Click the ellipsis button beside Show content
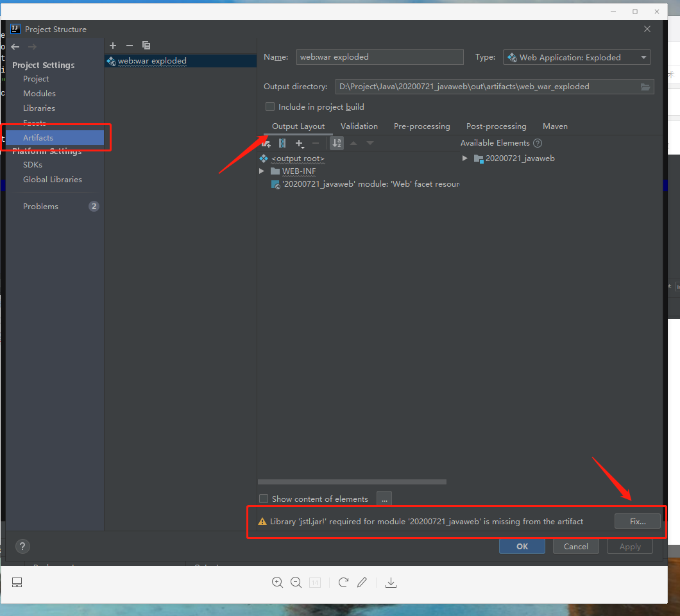This screenshot has width=680, height=616. (384, 499)
